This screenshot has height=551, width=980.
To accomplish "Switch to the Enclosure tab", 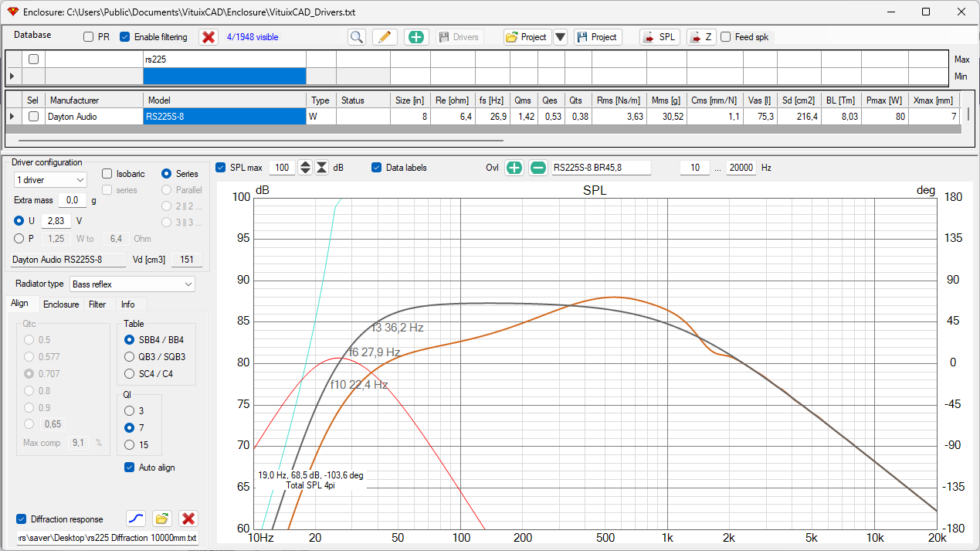I will pyautogui.click(x=60, y=304).
